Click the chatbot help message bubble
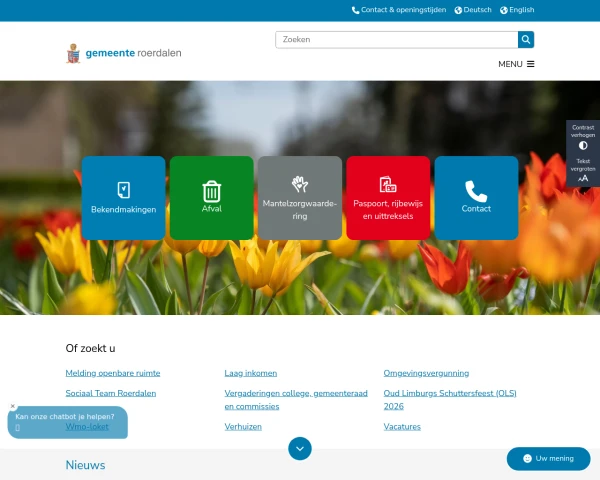 (68, 422)
